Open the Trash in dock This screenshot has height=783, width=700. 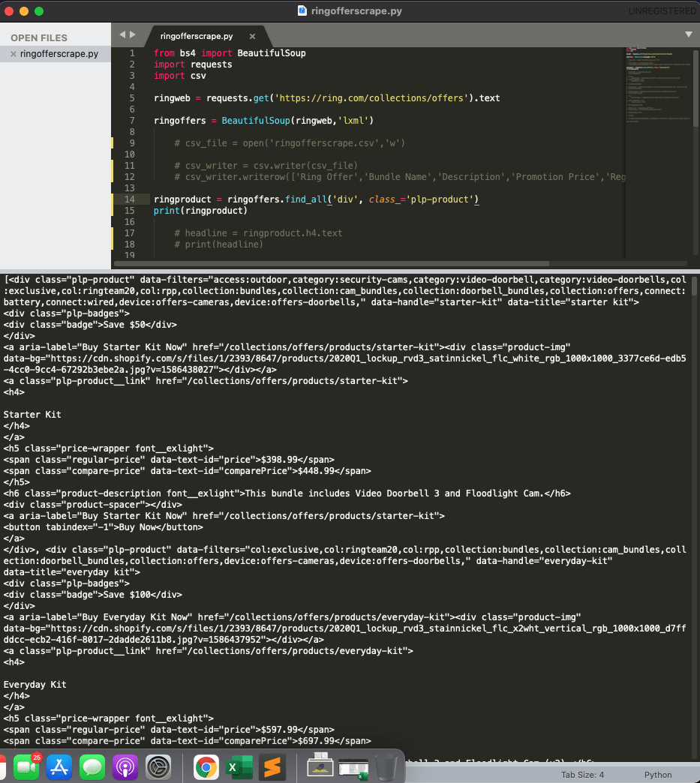click(x=386, y=767)
